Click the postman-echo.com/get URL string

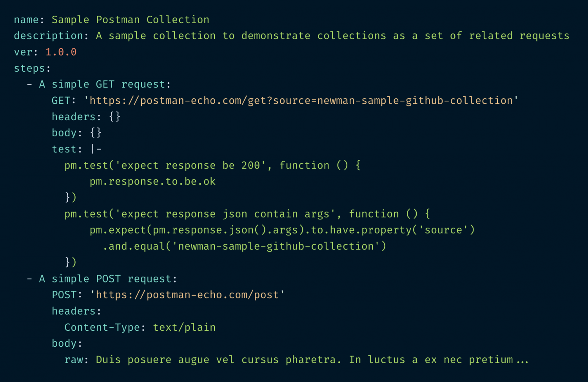pos(301,101)
